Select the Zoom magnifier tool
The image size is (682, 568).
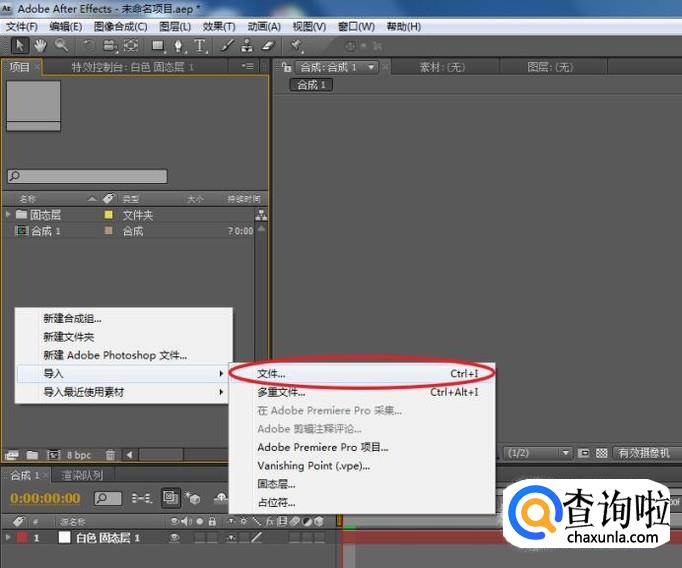tap(62, 45)
